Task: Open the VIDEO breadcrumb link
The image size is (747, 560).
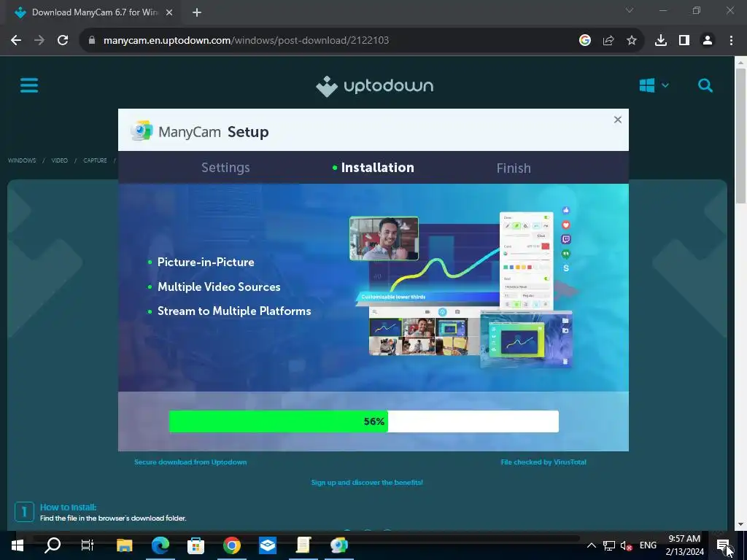Action: pyautogui.click(x=60, y=160)
